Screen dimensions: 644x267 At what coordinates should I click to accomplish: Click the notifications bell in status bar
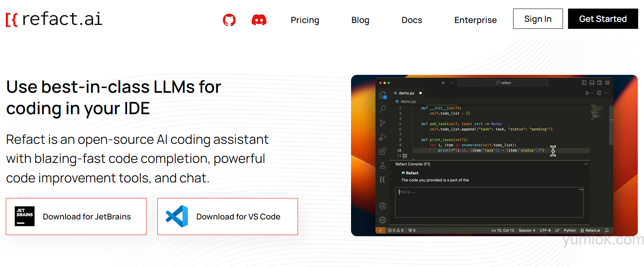607,230
